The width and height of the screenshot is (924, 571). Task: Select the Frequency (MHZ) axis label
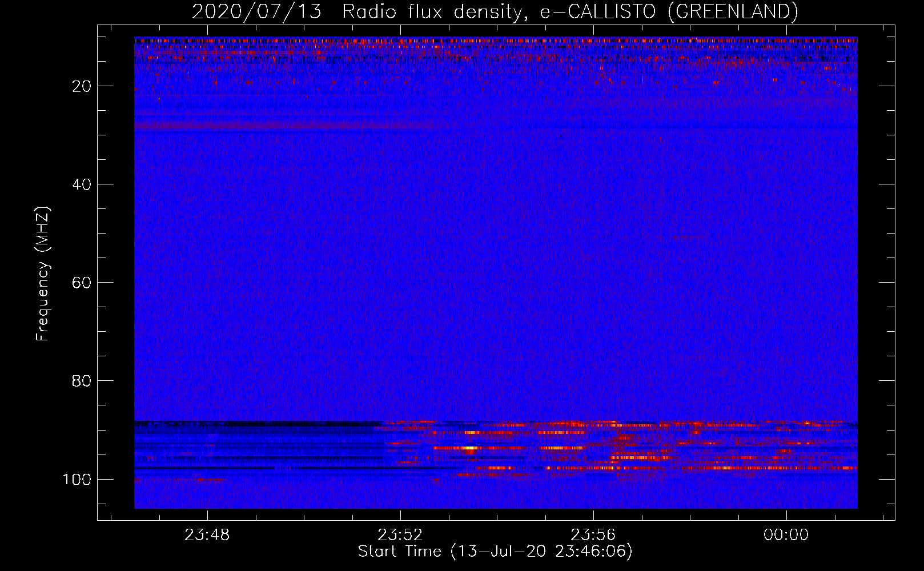(43, 274)
